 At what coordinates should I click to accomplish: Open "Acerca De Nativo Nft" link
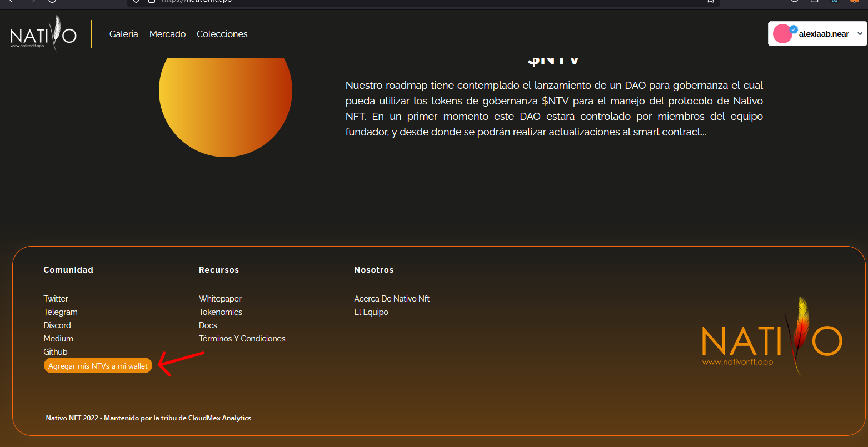(x=392, y=299)
